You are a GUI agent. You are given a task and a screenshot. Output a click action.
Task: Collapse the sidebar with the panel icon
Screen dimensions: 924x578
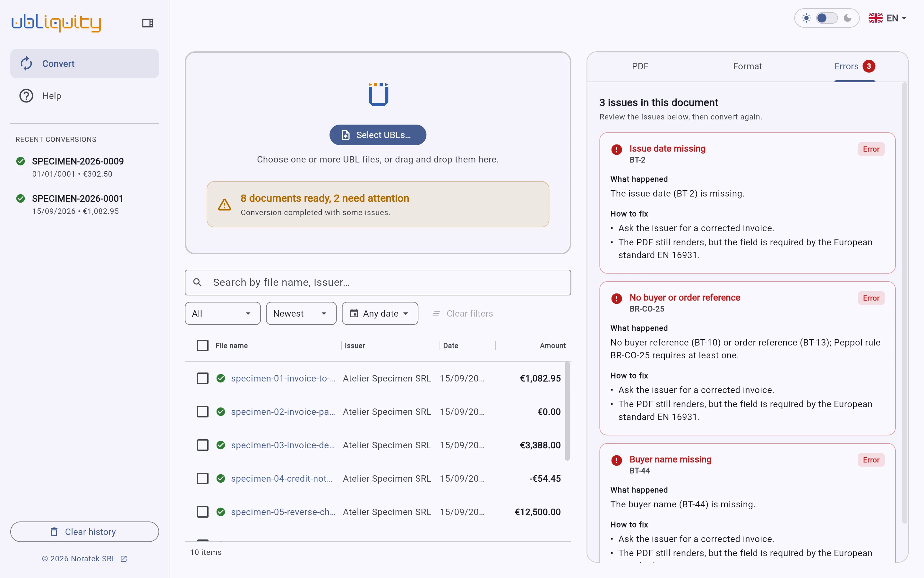pos(147,23)
